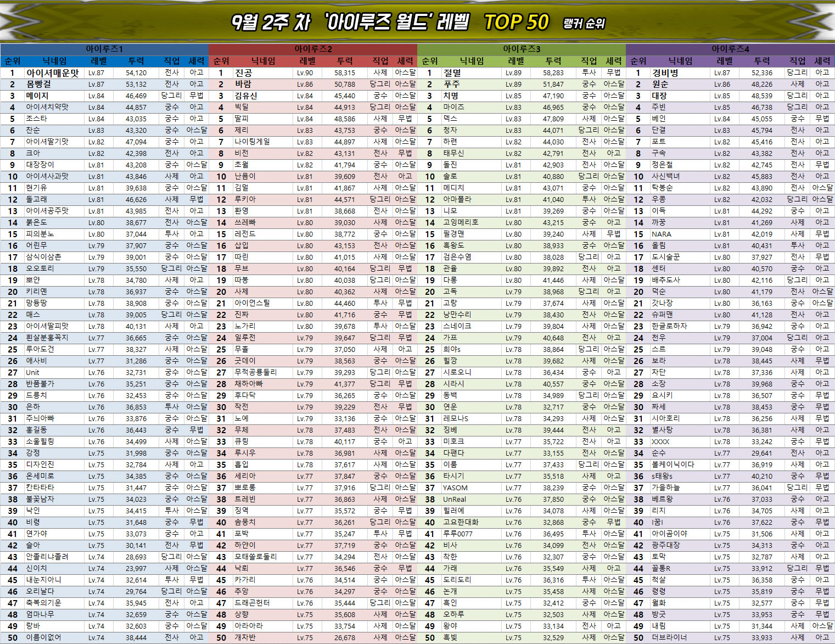Click 순위 column header under 아이루즈3
Viewport: 835px width, 644px height.
click(430, 61)
